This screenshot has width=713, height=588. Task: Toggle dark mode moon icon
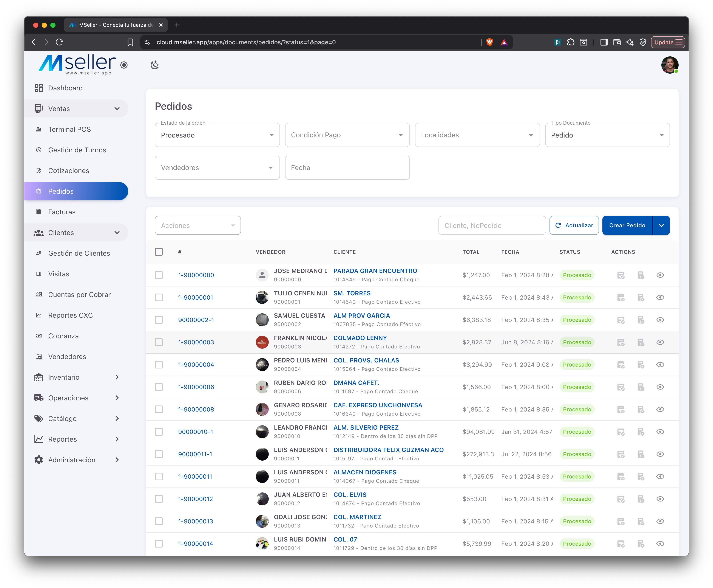(x=155, y=65)
